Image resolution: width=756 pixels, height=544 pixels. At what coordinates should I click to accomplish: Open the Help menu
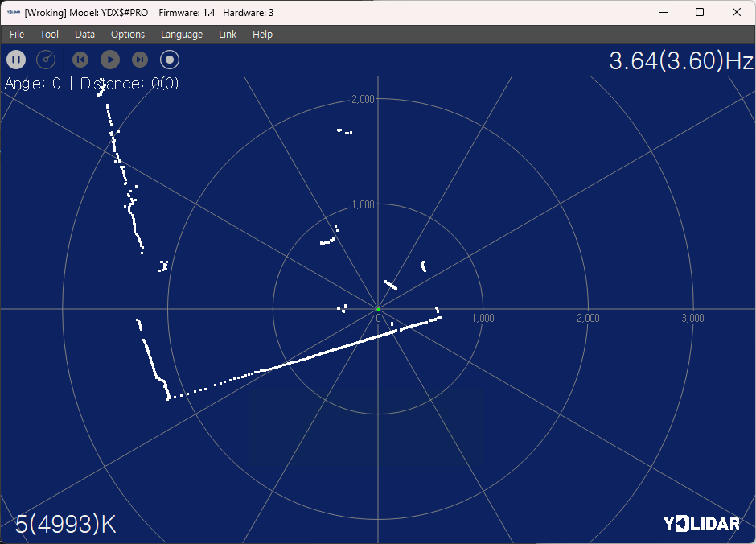[263, 35]
